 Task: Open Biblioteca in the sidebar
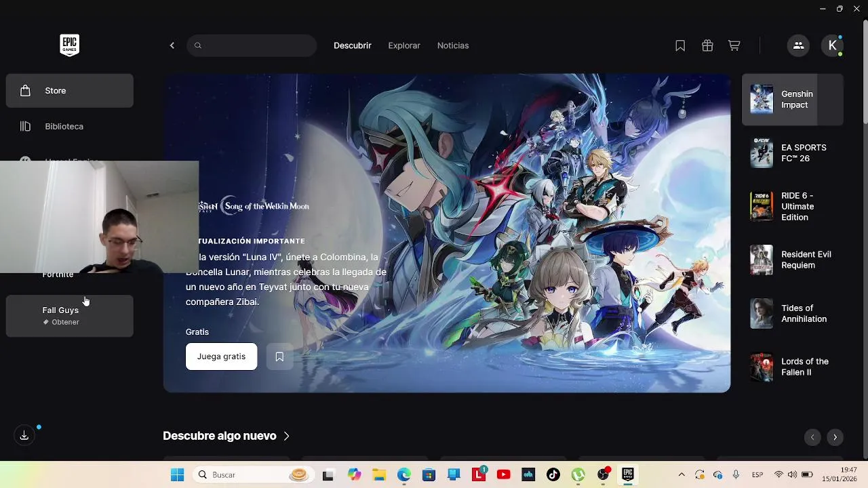tap(70, 126)
